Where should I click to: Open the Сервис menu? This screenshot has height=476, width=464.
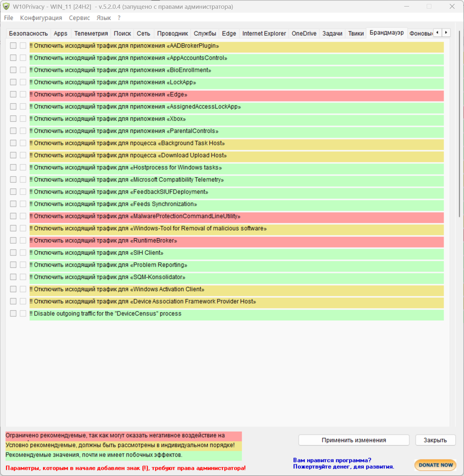[79, 18]
